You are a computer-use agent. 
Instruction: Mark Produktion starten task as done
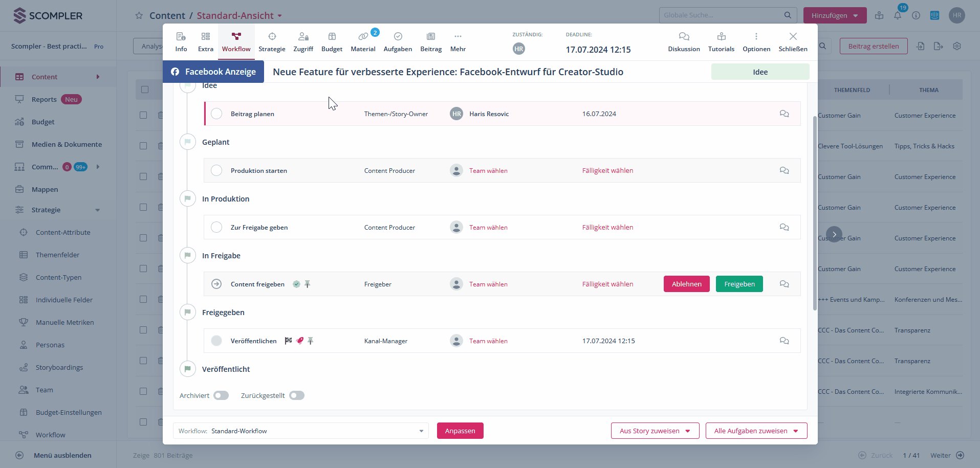216,170
